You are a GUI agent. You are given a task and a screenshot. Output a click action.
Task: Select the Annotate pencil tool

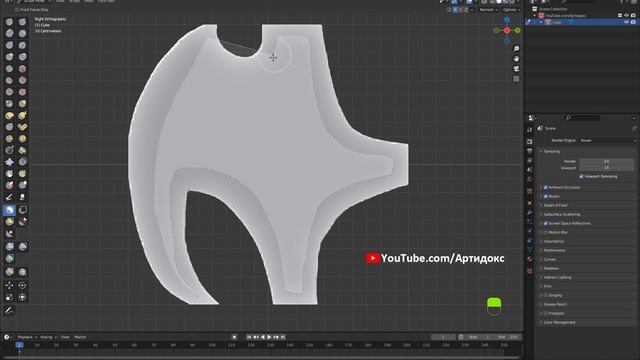9,311
